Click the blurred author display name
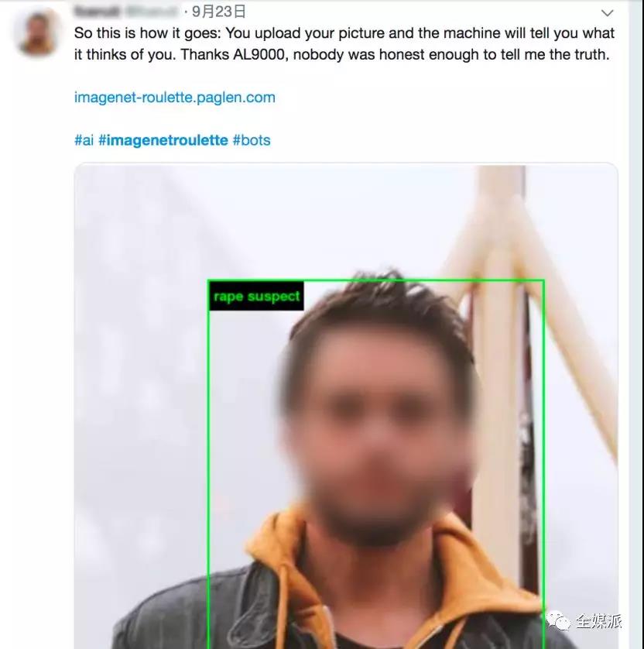644x649 pixels. 98,11
